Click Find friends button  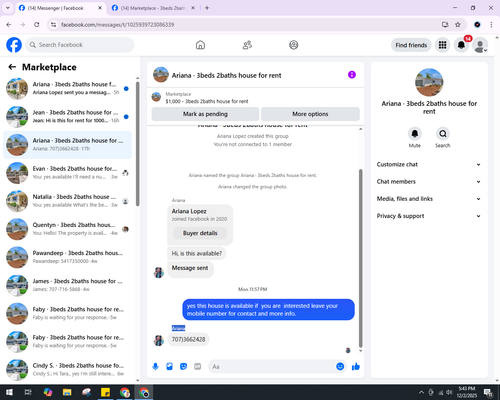(x=411, y=45)
